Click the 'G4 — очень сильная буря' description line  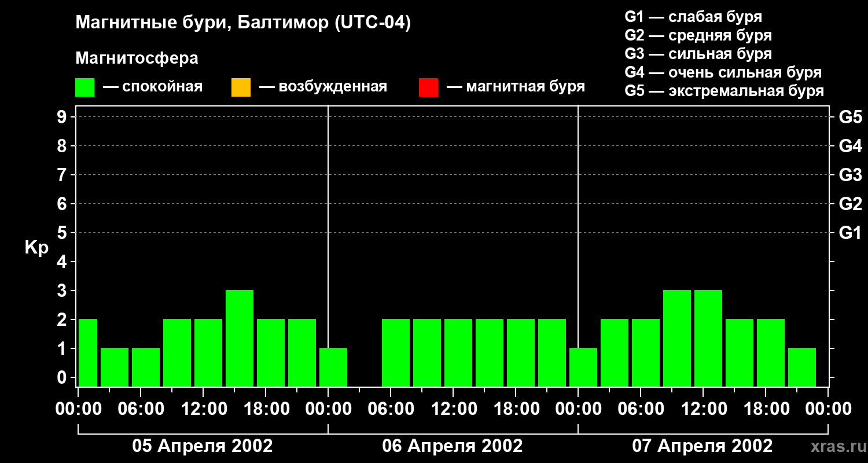(x=723, y=72)
